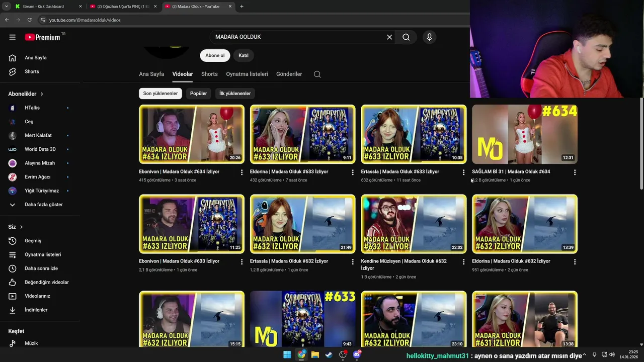The width and height of the screenshot is (644, 362).
Task: Expand the Siz section chevron
Action: (21, 227)
